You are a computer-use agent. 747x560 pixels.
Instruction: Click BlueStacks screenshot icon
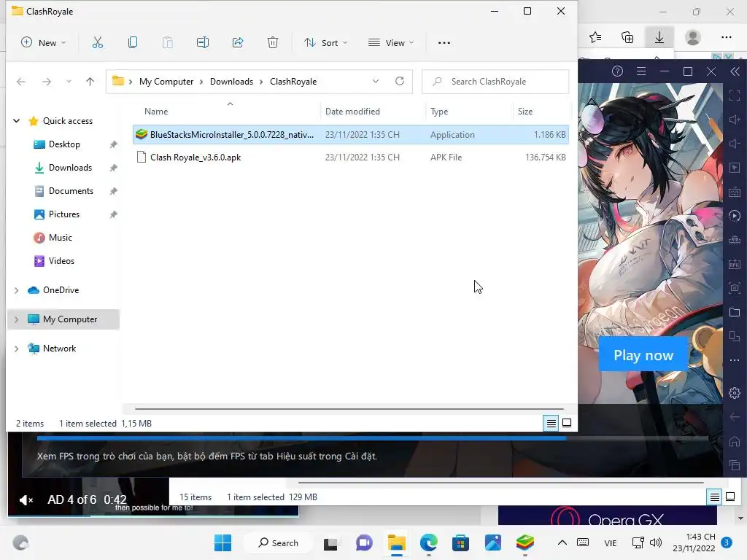[735, 287]
